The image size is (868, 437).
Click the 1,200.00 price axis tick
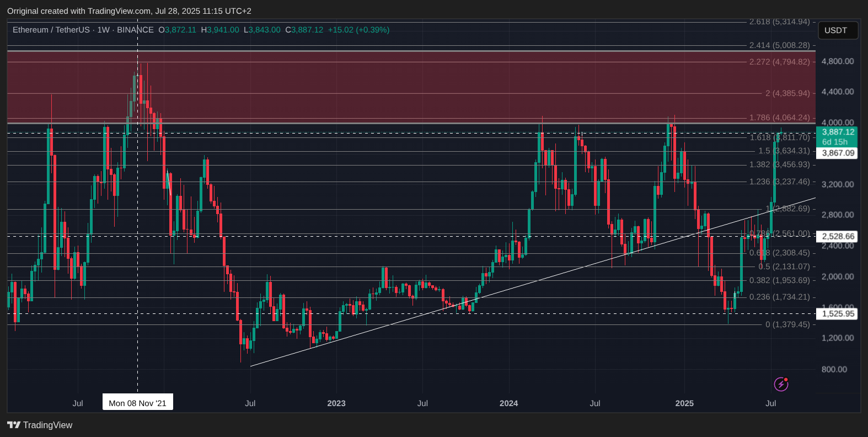point(837,338)
